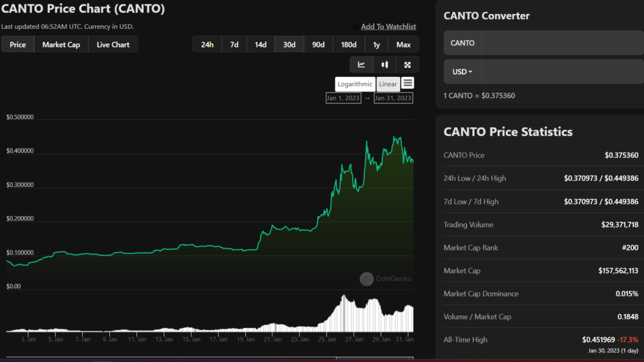Click the 25. Jan date axis label
The image size is (644, 362).
point(326,339)
